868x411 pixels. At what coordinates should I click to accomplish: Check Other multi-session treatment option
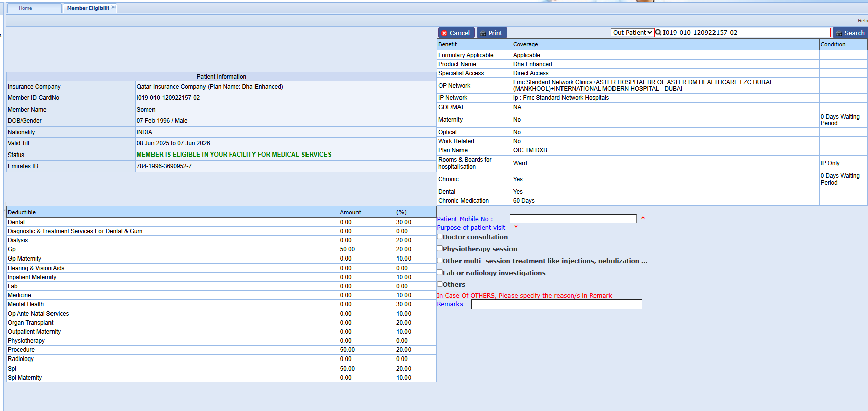pos(440,261)
